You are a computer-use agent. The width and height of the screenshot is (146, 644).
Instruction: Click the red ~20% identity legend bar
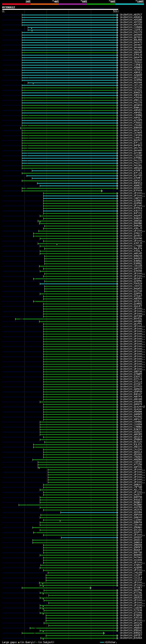pos(16,4)
